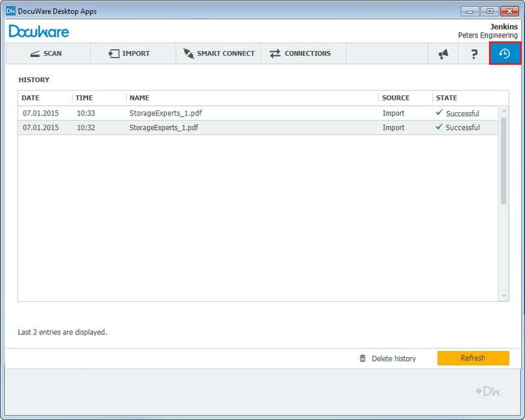The width and height of the screenshot is (525, 420).
Task: Select the 10:32 StorageExperts_1.pdf row
Action: point(164,128)
